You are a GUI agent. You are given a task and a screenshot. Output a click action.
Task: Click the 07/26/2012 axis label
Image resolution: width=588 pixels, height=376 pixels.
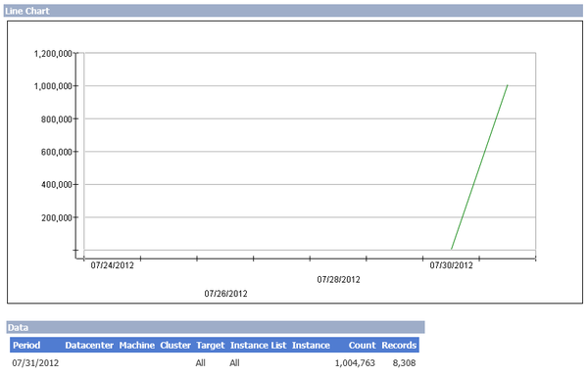[225, 294]
